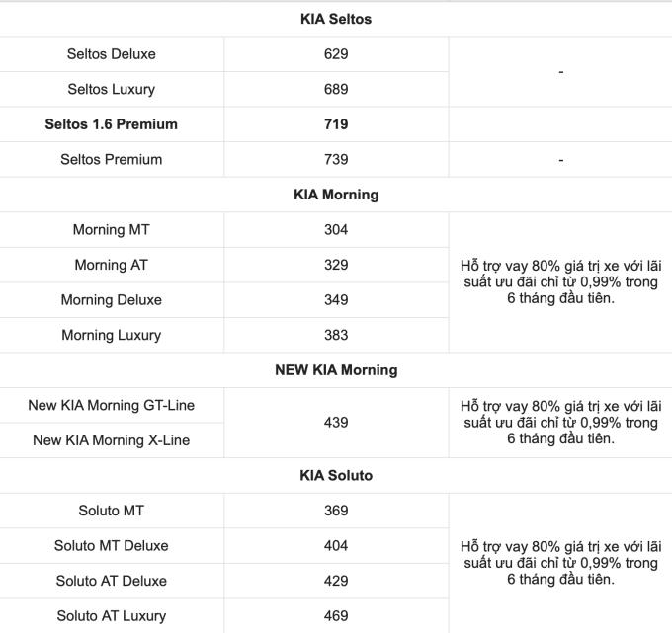
Task: Select the Soluto AT Deluxe price 429
Action: [x=336, y=581]
